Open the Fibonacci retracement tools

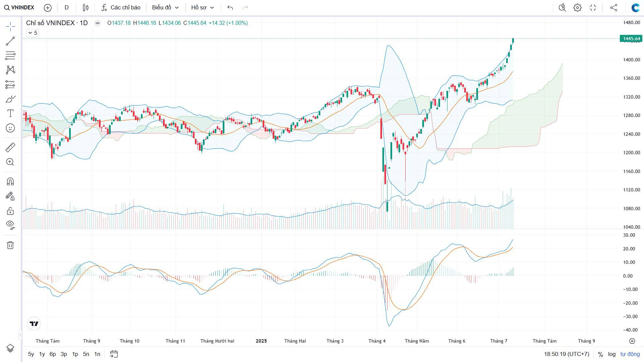(10, 55)
